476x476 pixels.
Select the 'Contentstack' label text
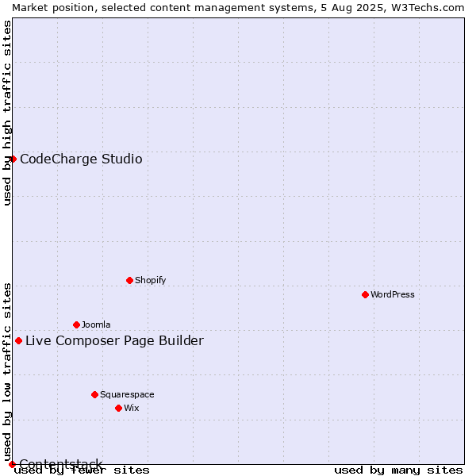[x=61, y=464]
